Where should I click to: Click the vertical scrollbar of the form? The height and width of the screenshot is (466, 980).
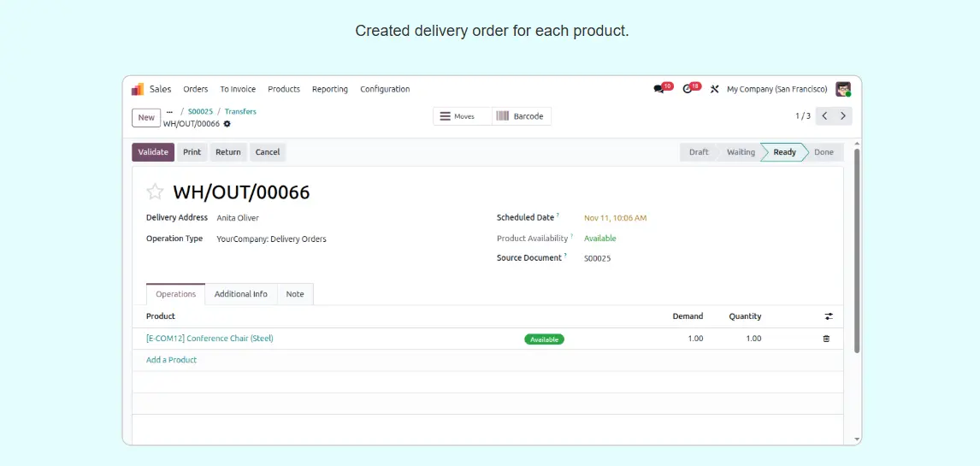click(857, 257)
